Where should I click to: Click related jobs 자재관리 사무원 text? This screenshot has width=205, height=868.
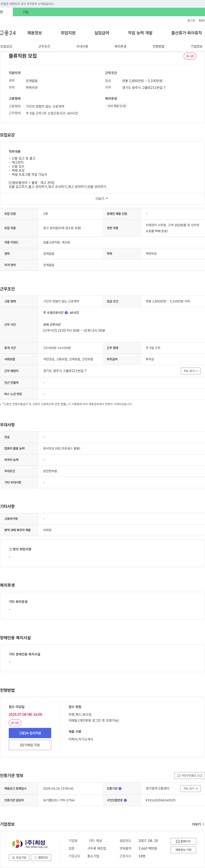point(155,225)
